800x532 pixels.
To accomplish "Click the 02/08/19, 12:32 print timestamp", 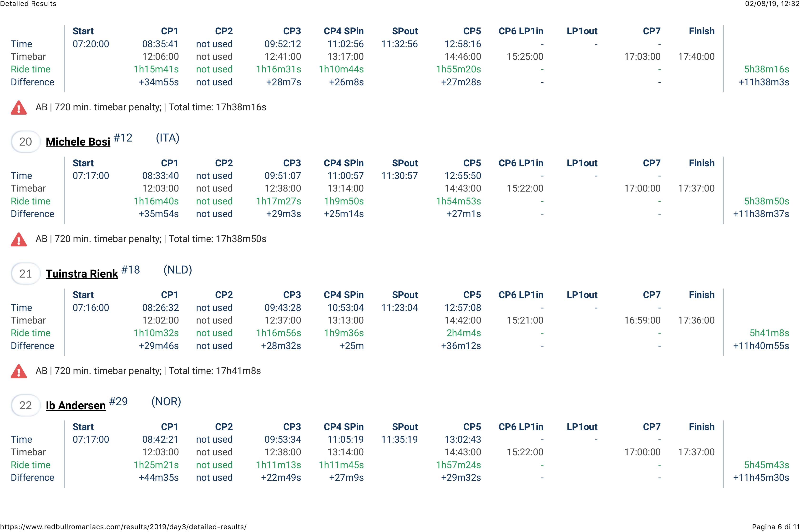I will [x=772, y=4].
